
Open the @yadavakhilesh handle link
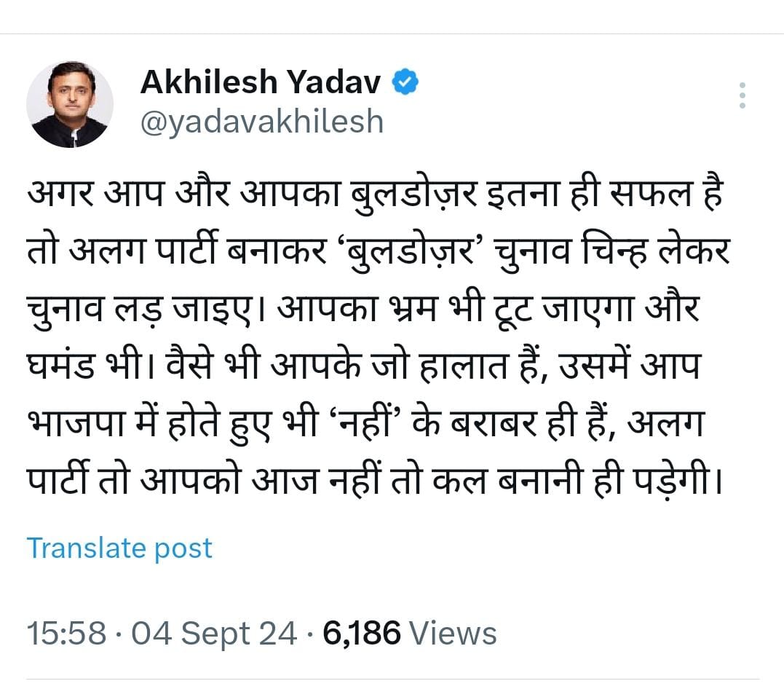[x=261, y=122]
